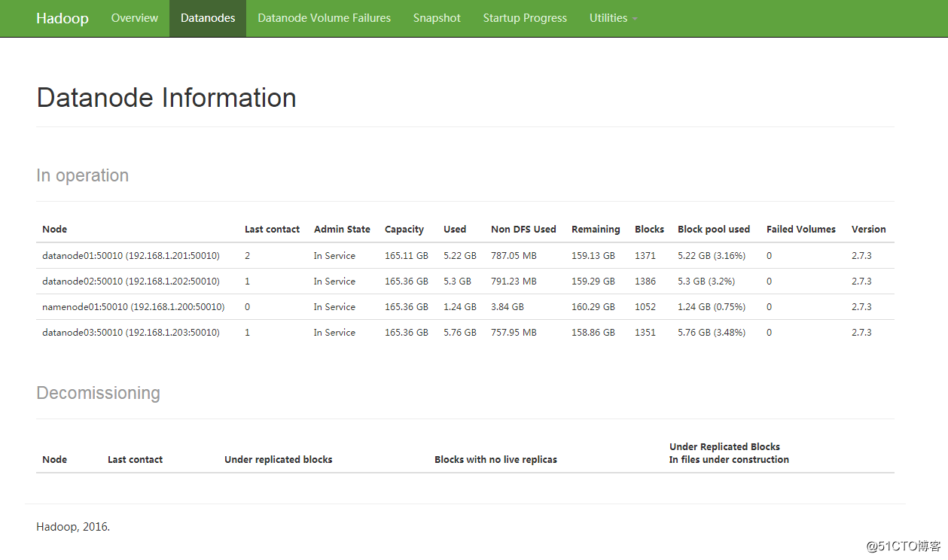
Task: Click In Service state of datanode03 row
Action: [334, 333]
